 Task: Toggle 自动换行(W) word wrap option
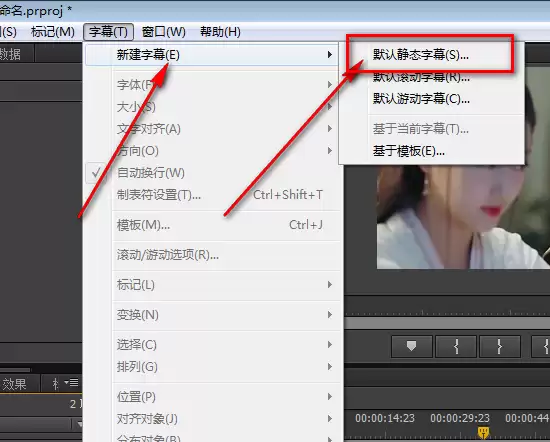pos(213,173)
